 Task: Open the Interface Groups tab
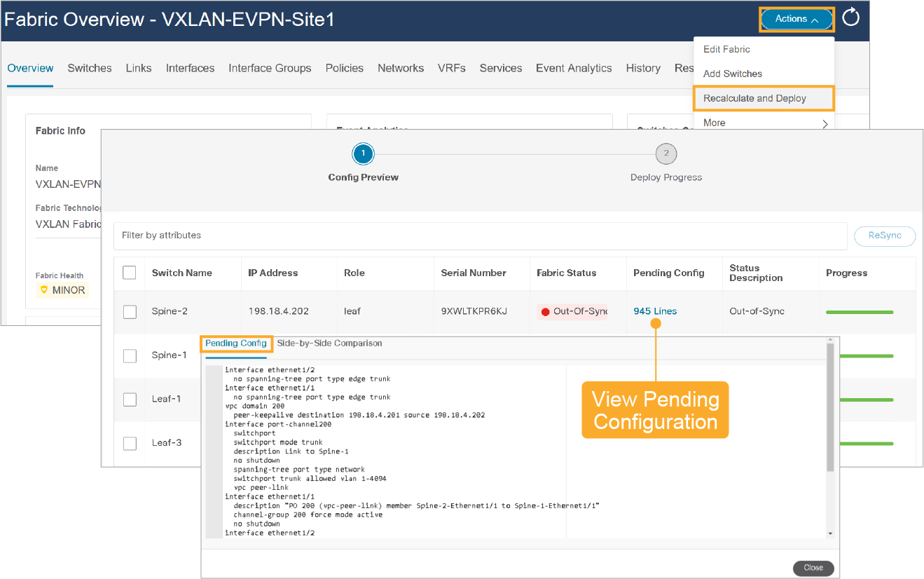tap(270, 68)
